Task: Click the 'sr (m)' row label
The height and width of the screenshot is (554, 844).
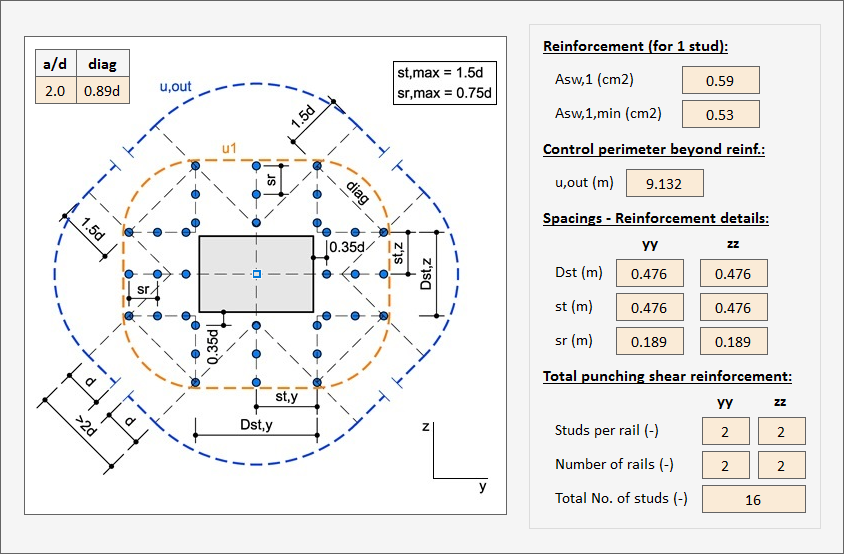Action: tap(573, 340)
